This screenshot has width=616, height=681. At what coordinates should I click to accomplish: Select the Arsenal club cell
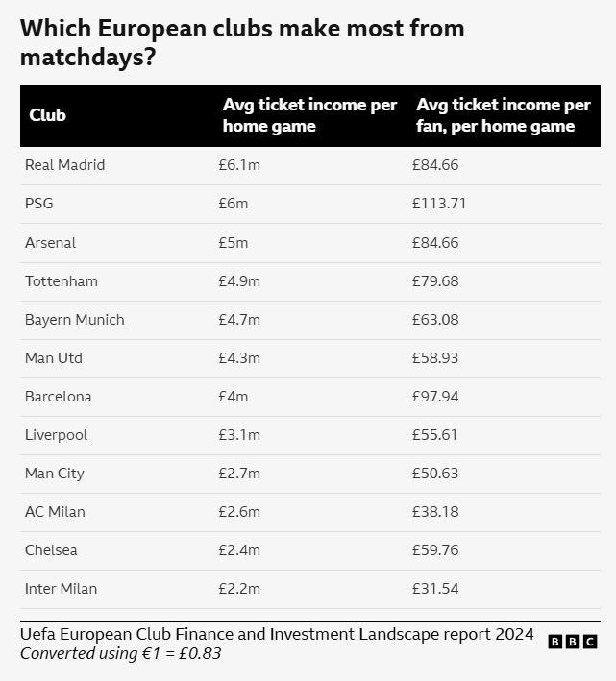pos(50,242)
